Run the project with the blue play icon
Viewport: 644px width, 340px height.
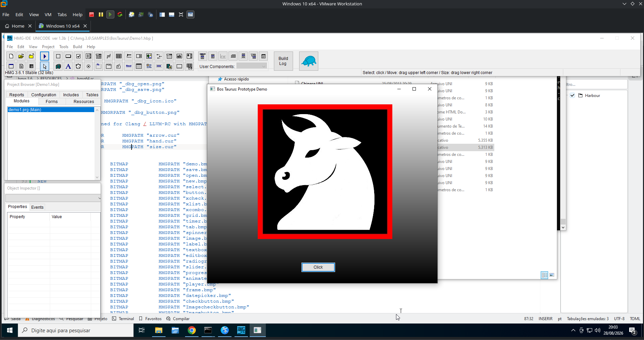(x=44, y=56)
